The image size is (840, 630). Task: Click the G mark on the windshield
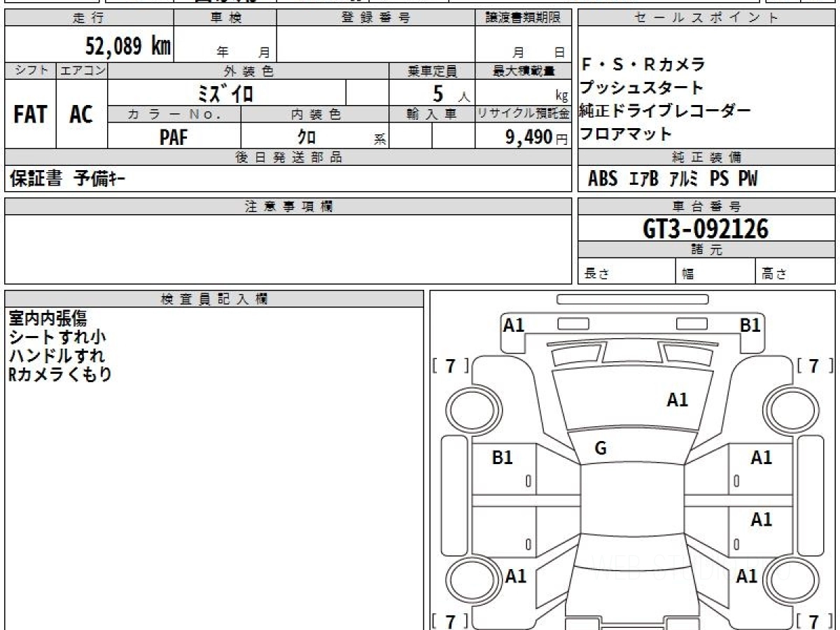point(601,449)
